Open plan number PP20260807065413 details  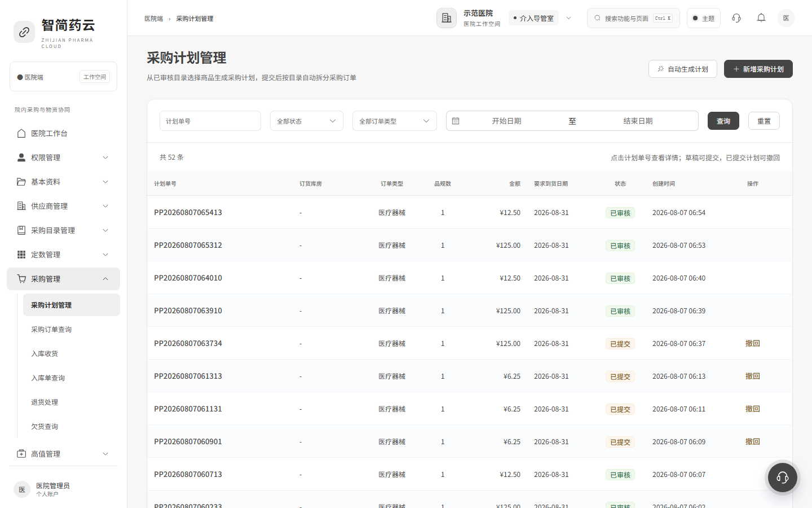pos(188,212)
